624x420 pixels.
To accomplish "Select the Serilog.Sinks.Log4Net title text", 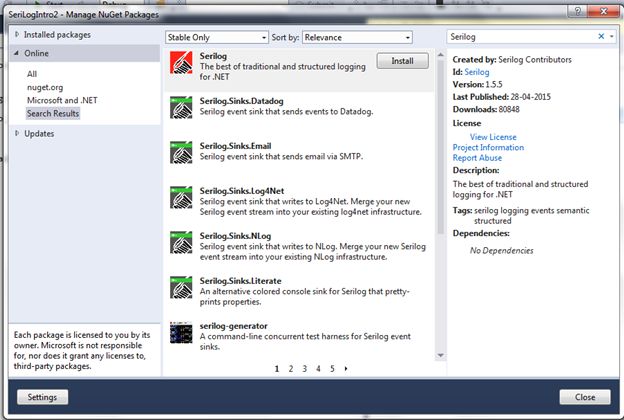I will [x=242, y=191].
